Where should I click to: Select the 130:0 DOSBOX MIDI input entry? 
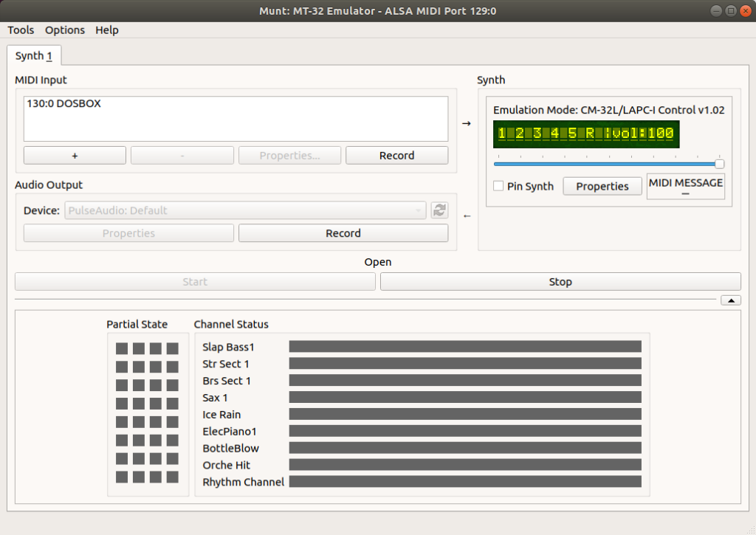click(x=64, y=103)
